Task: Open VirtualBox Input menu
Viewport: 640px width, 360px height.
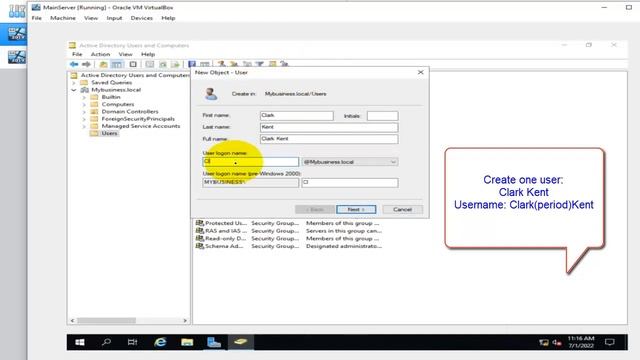Action: click(114, 18)
